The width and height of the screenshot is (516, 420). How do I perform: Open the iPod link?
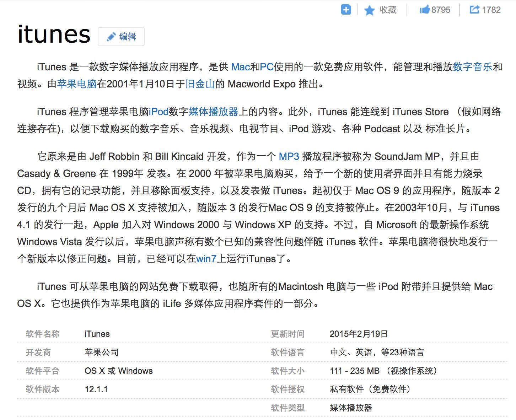(x=158, y=112)
